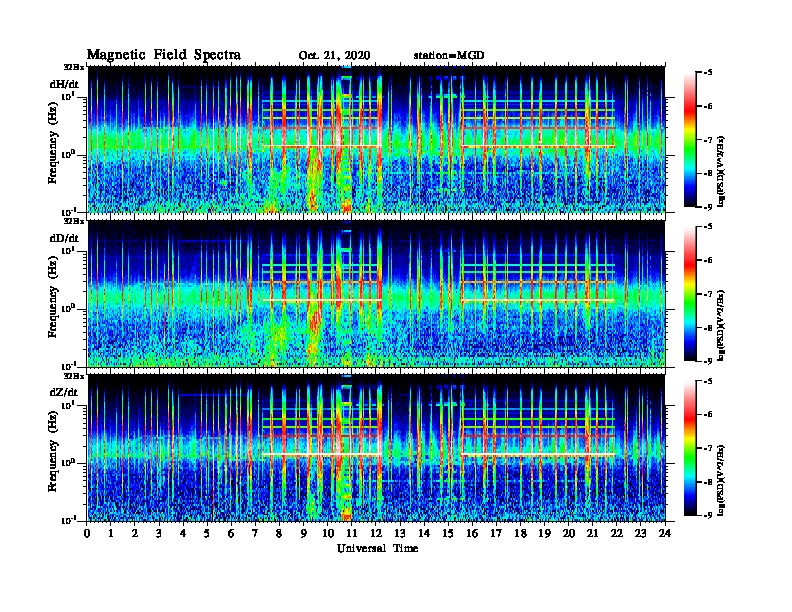Click the "-9" value on dZ/dt color scale
Viewport: 792px width, 612px height.
pyautogui.click(x=708, y=515)
